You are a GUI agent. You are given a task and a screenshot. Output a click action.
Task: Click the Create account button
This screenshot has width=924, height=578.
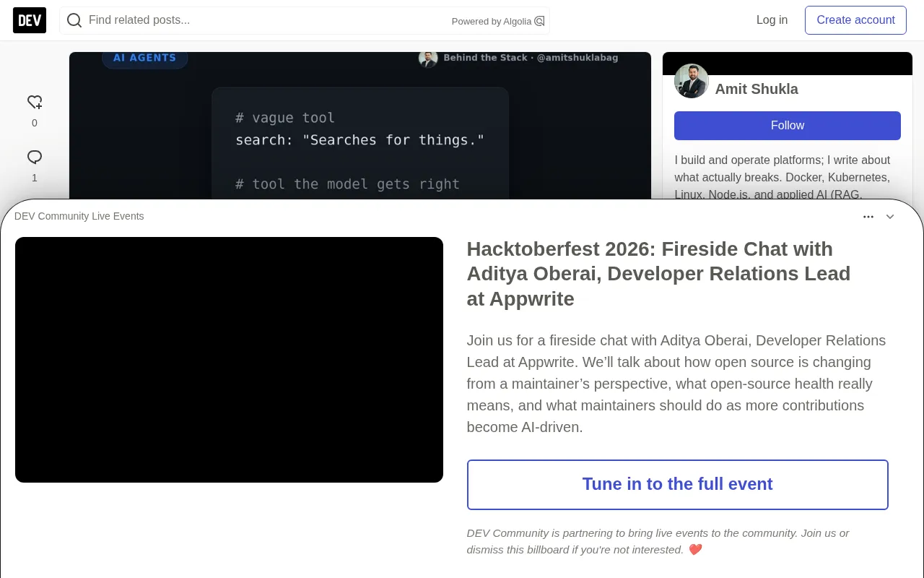855,20
